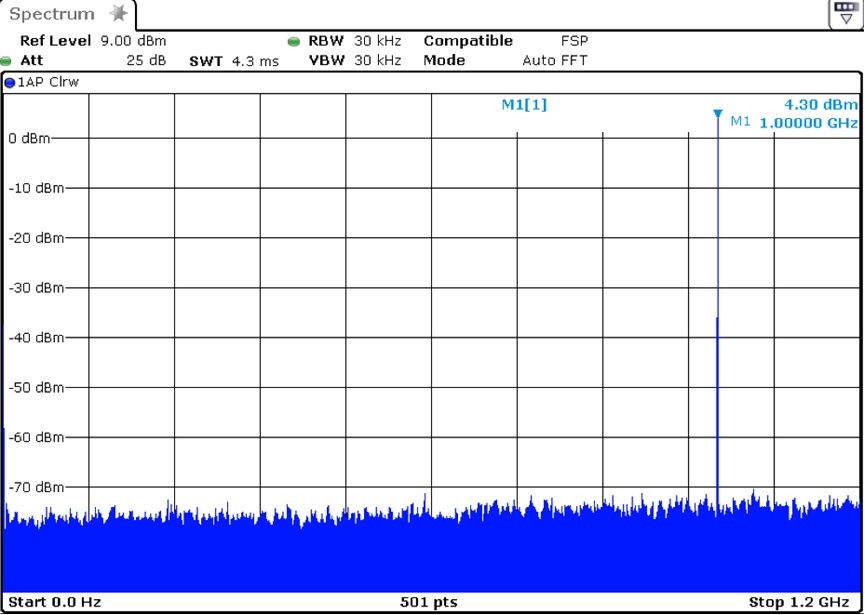Select the M1 marker triangle on the trace
Viewport: 865px width, 615px height.
coord(717,114)
